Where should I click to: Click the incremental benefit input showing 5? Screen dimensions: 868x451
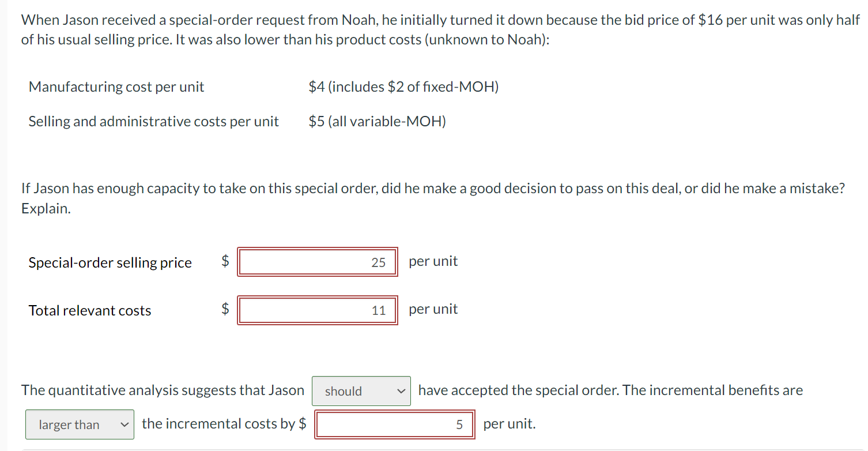click(x=394, y=424)
